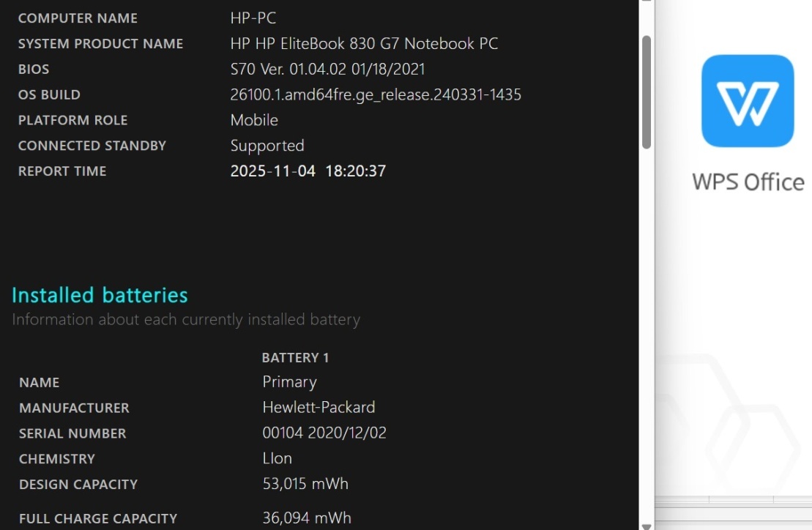The image size is (812, 530).
Task: Click the 53,015 mWh design capacity
Action: [305, 484]
